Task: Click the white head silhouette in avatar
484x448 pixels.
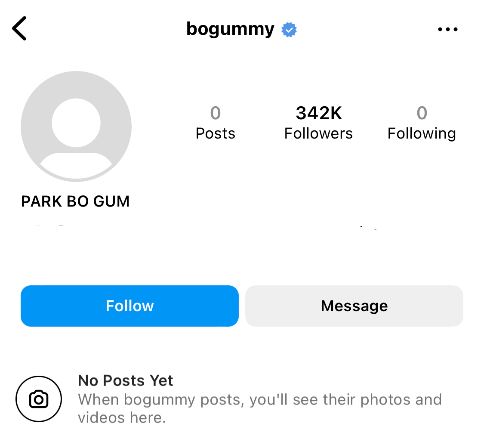Action: (76, 123)
